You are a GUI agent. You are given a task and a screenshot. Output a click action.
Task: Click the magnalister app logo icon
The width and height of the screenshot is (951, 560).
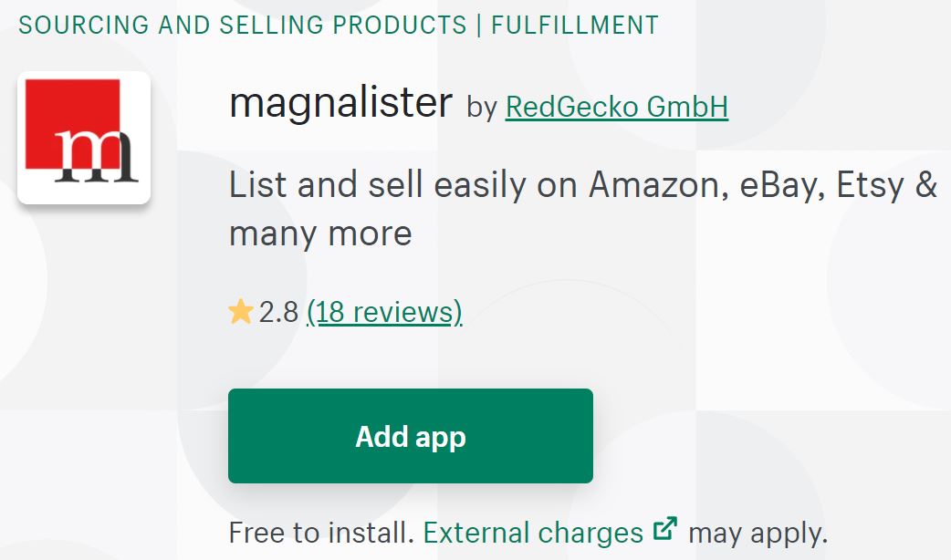(x=85, y=138)
